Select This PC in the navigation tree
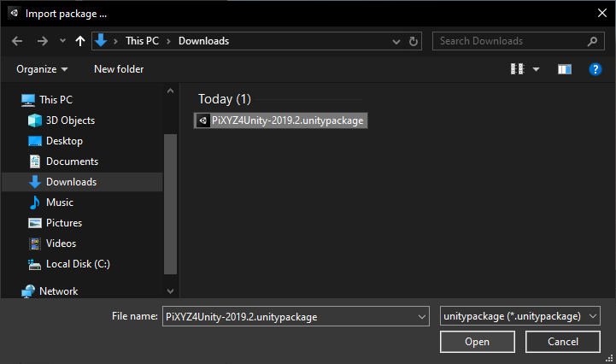The height and width of the screenshot is (364, 616). (x=56, y=100)
